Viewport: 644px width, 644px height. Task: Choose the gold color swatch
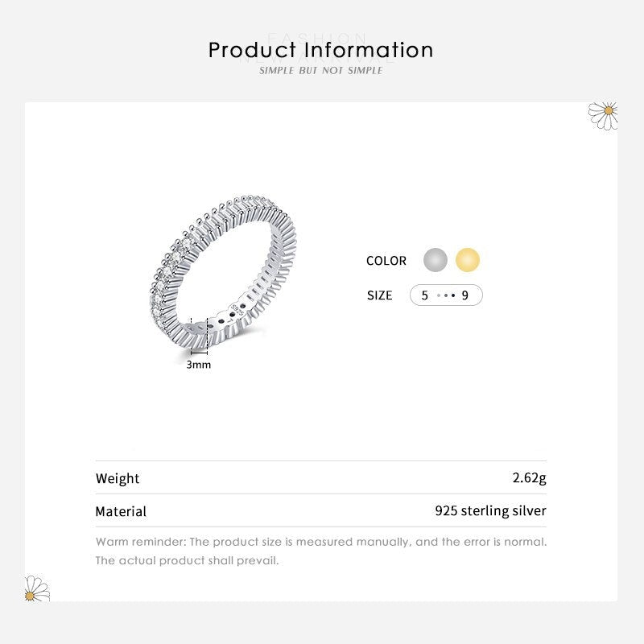coord(468,260)
